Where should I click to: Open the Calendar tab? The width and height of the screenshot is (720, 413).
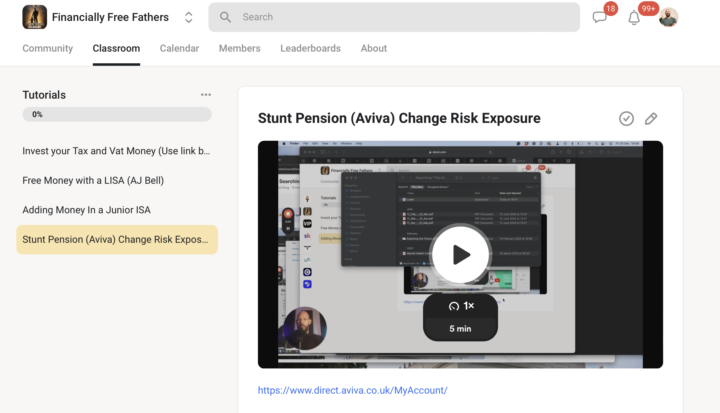[x=179, y=48]
